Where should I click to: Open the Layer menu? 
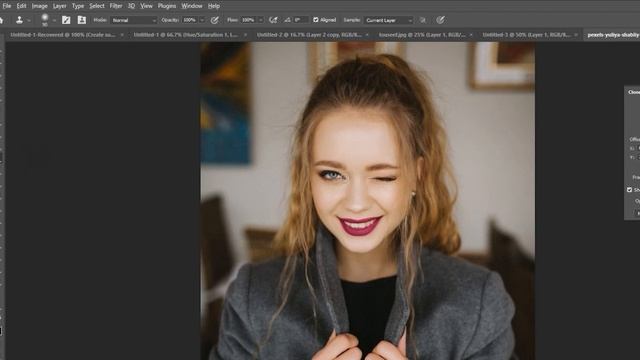pos(60,6)
